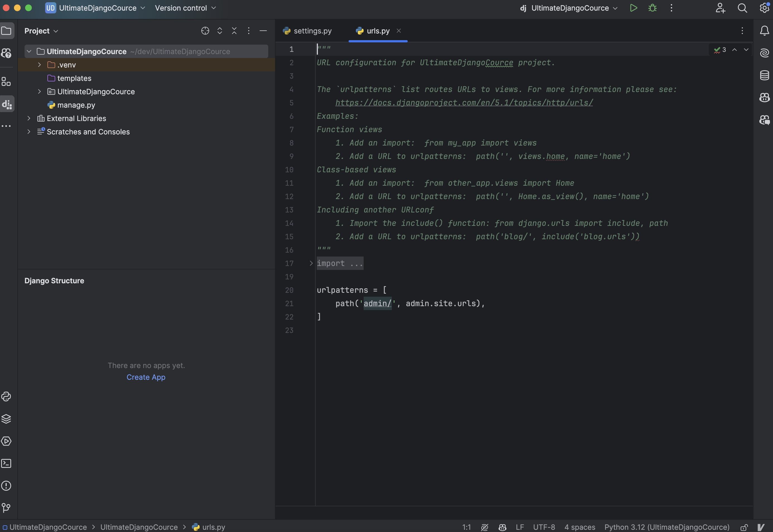Toggle read-only lock in status bar
This screenshot has height=532, width=773.
pyautogui.click(x=744, y=527)
